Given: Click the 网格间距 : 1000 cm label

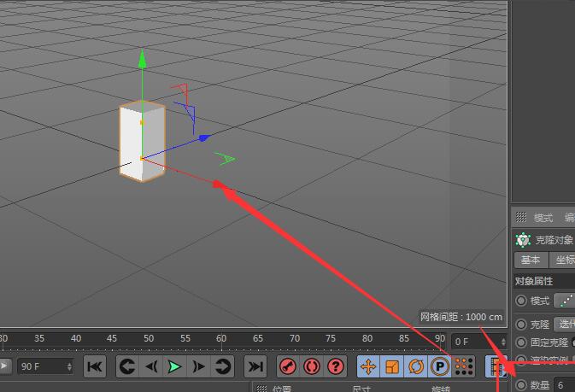Looking at the screenshot, I should (x=461, y=317).
